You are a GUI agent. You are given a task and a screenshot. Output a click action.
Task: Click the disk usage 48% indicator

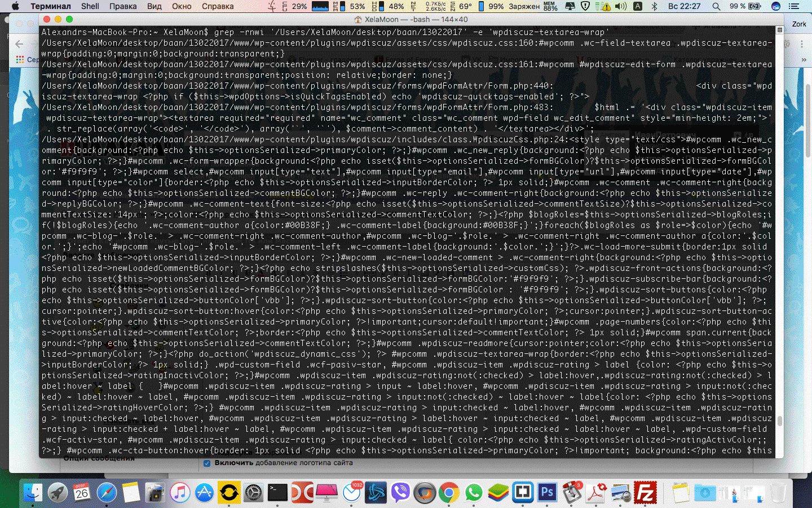(x=389, y=6)
